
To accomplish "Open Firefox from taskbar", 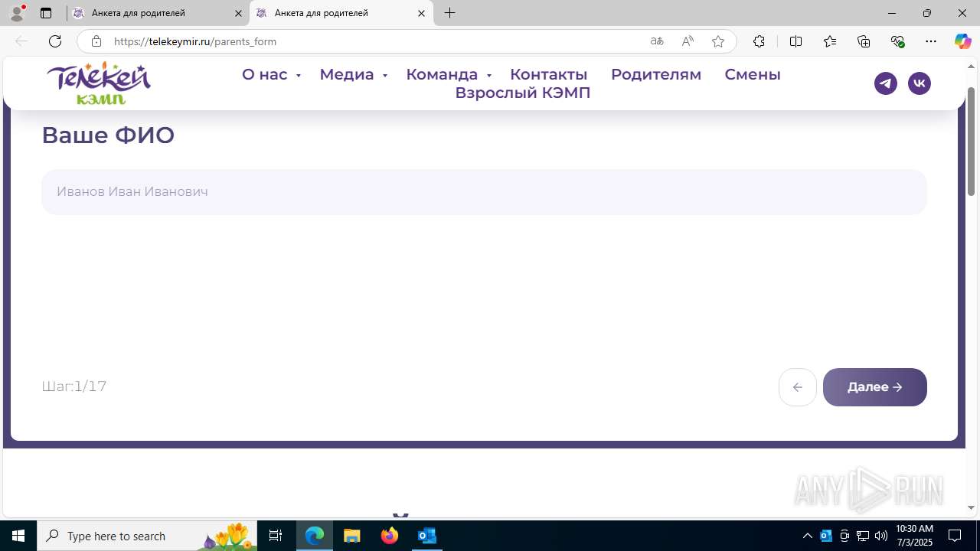I will (390, 536).
